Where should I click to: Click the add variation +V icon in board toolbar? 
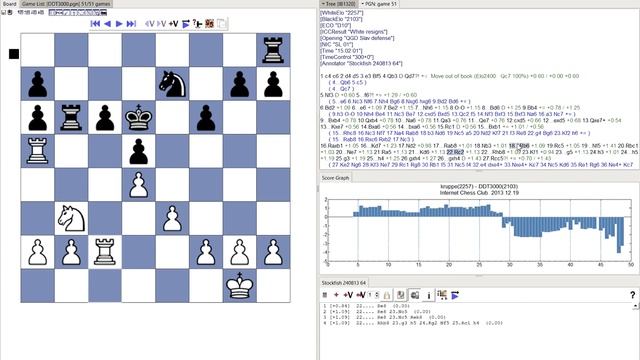click(x=173, y=24)
